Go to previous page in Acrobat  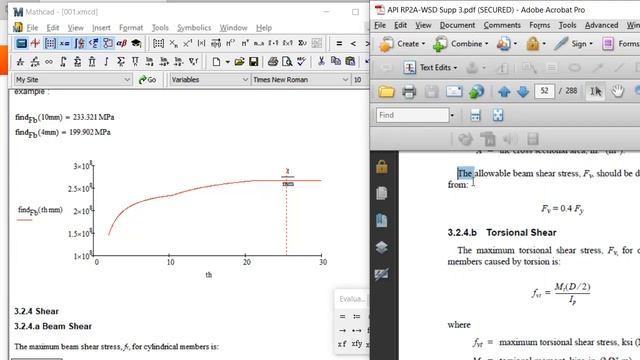(504, 91)
